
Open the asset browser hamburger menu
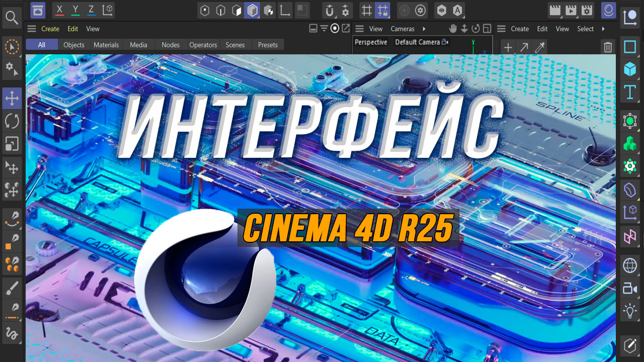click(32, 29)
